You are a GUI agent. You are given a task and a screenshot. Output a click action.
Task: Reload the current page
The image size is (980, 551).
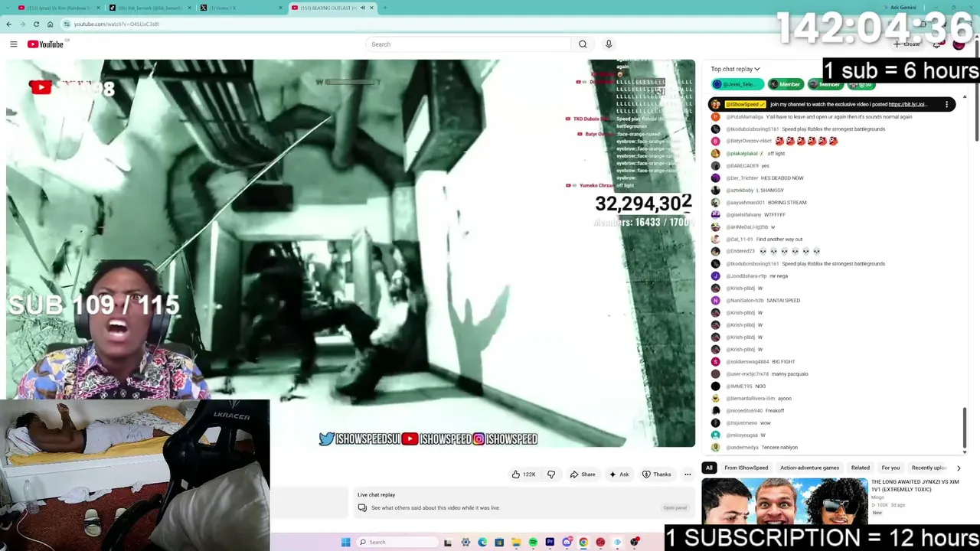point(36,24)
